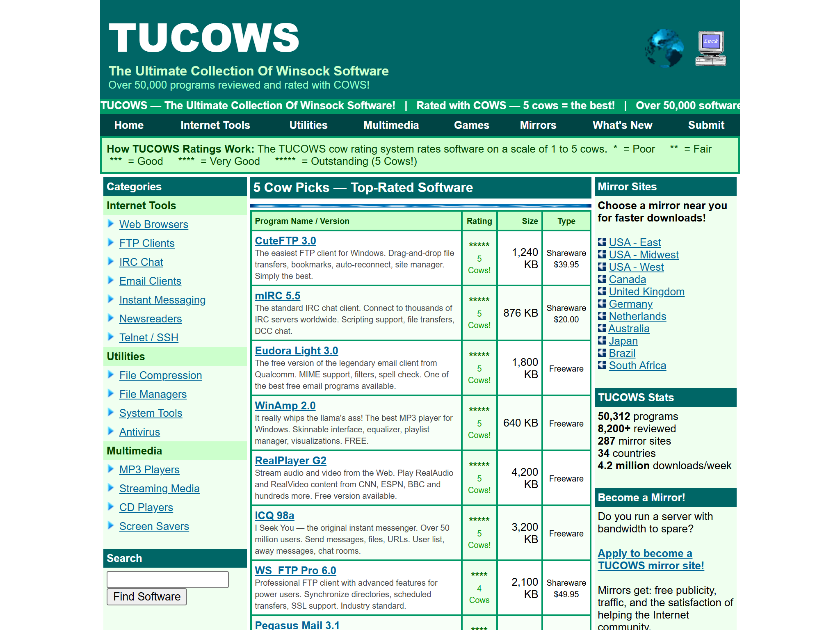This screenshot has width=840, height=630.
Task: Click the arrow bullet beside Screen Savers
Action: (110, 526)
